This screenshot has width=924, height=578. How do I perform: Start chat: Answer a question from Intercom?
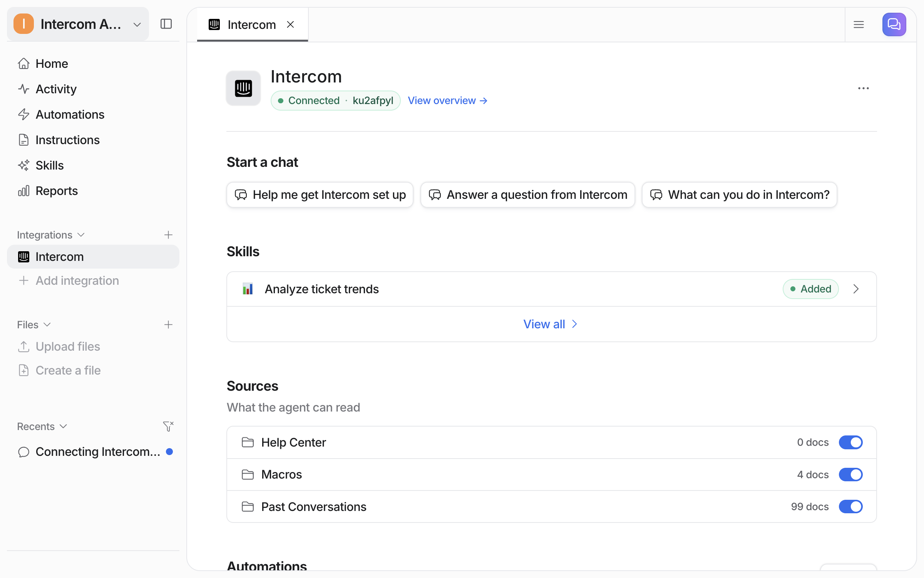pos(528,195)
